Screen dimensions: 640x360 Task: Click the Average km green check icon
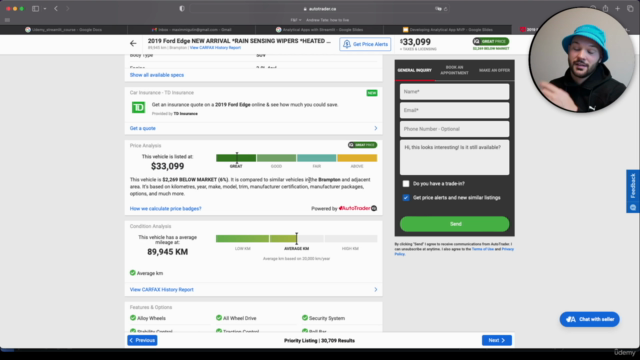click(x=133, y=273)
